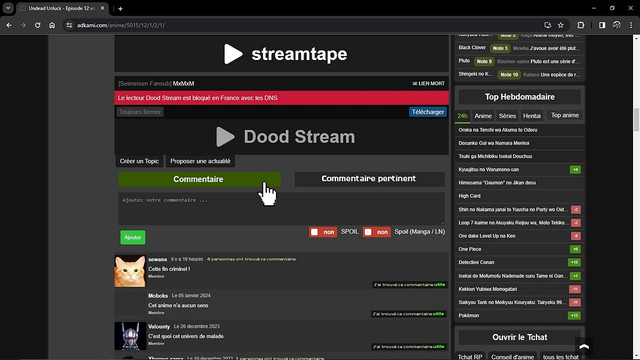The height and width of the screenshot is (360, 640).
Task: Open Moboks' profile name
Action: tap(158, 296)
